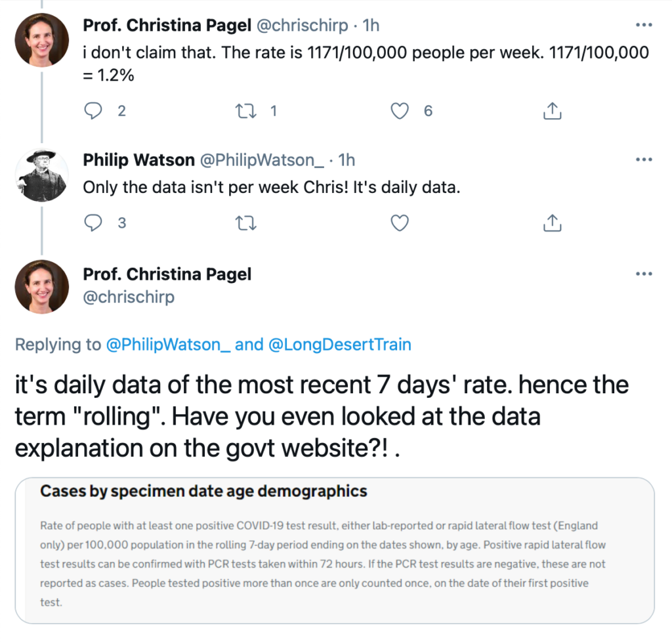Open more options for first Pagel tweet
The height and width of the screenshot is (644, 672).
(x=644, y=26)
